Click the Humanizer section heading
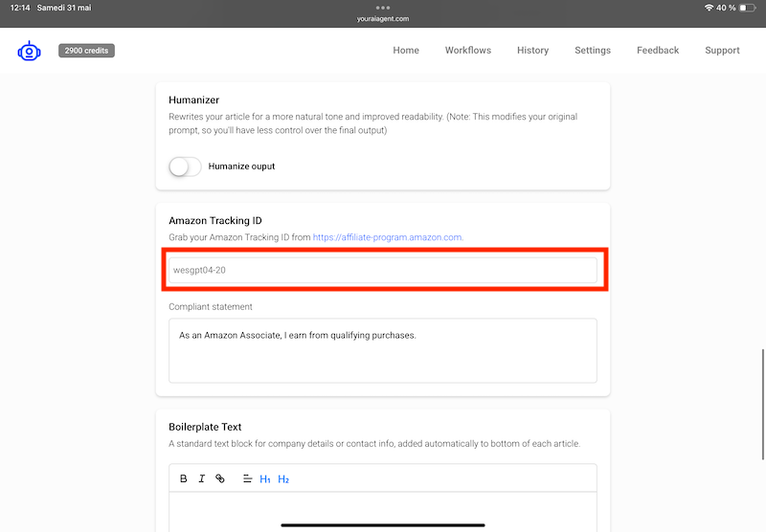 [x=194, y=100]
